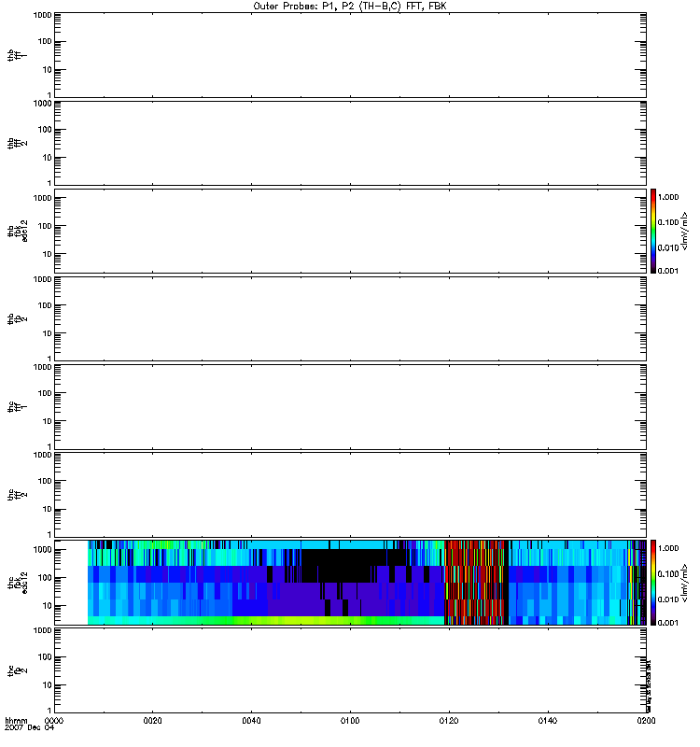The image size is (700, 747).
Task: Click the '100' y-axis label of thc fff 1 panel
Action: coord(45,393)
